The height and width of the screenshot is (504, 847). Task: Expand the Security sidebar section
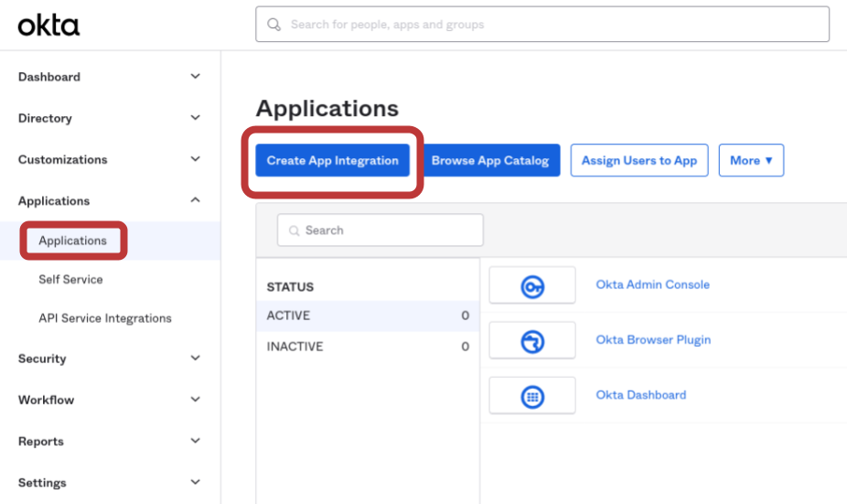pyautogui.click(x=195, y=359)
